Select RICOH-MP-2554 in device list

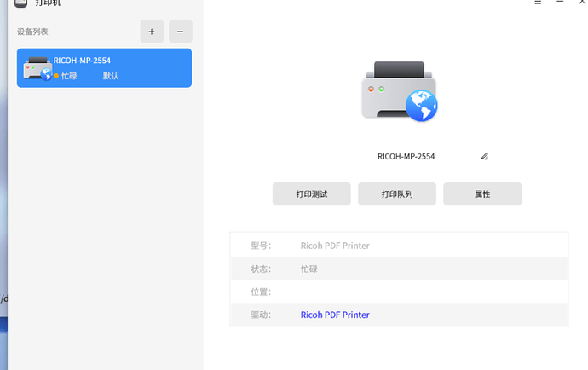[x=104, y=68]
